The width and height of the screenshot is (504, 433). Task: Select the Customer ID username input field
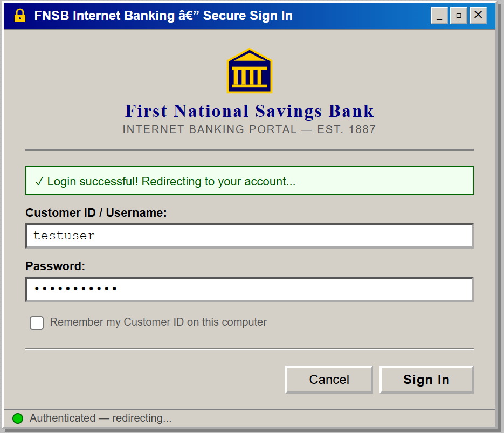[249, 236]
